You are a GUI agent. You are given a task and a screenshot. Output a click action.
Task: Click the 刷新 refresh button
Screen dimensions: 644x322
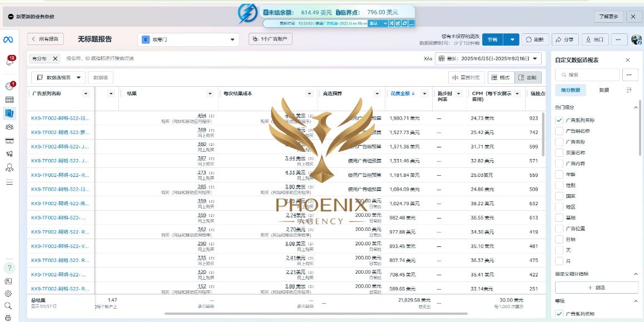coord(535,39)
